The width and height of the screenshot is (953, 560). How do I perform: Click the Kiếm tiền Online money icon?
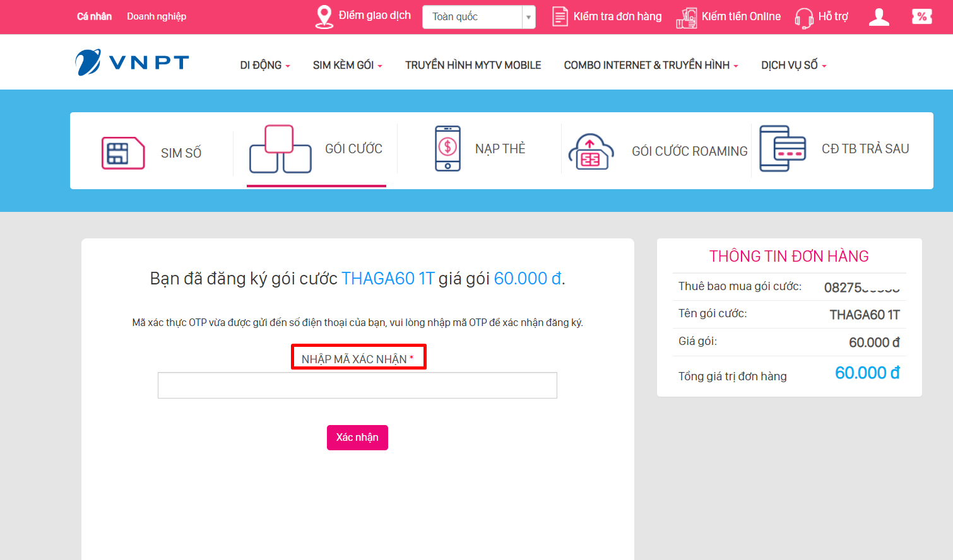coord(687,18)
